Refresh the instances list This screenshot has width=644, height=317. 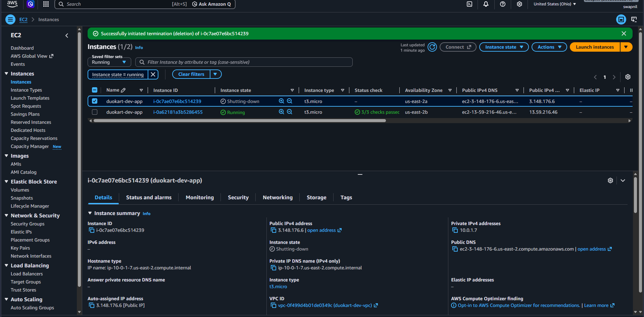[432, 47]
